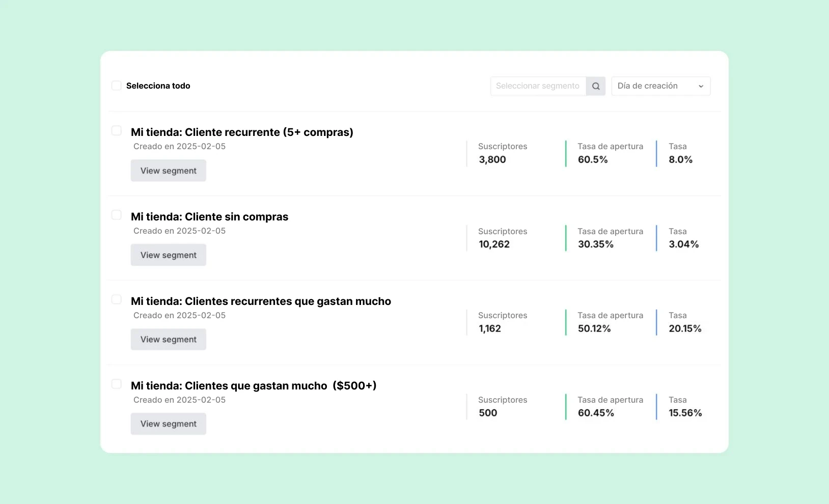The height and width of the screenshot is (504, 829).
Task: Check Clientes recurrentes que gastan mucho checkbox
Action: 117,300
